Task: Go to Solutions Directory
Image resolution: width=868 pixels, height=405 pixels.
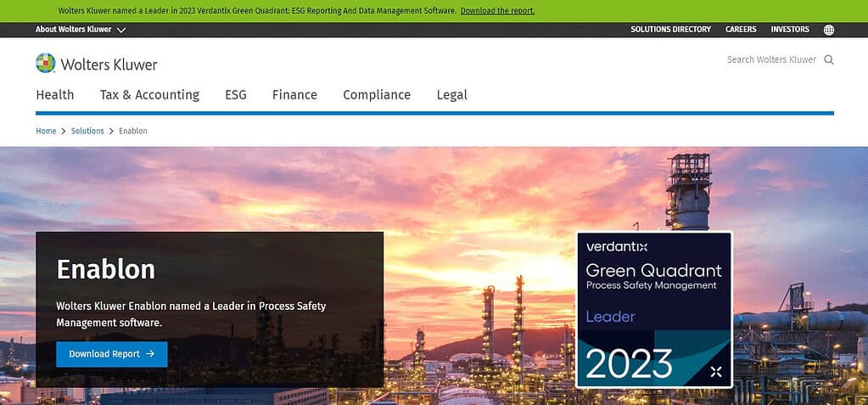Action: pos(670,30)
